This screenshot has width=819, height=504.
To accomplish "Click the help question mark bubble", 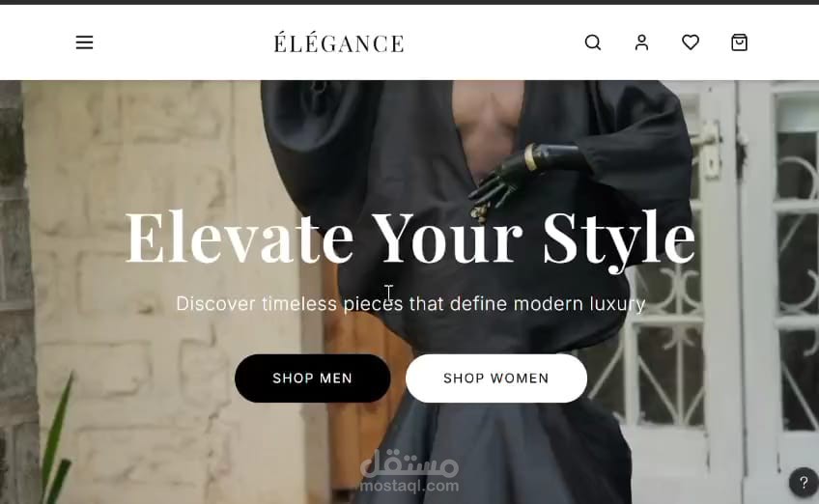I will coord(804,482).
